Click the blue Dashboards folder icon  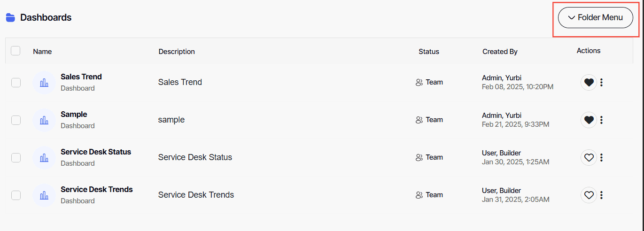[10, 18]
